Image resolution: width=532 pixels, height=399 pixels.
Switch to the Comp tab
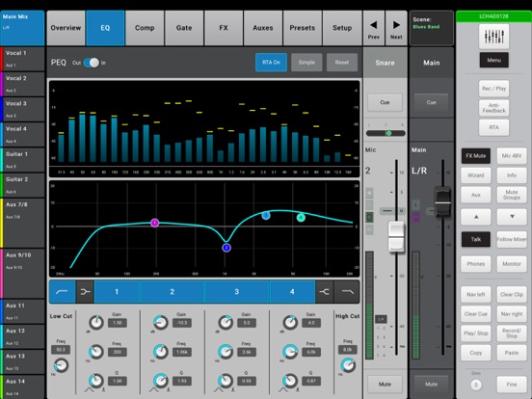coord(145,28)
